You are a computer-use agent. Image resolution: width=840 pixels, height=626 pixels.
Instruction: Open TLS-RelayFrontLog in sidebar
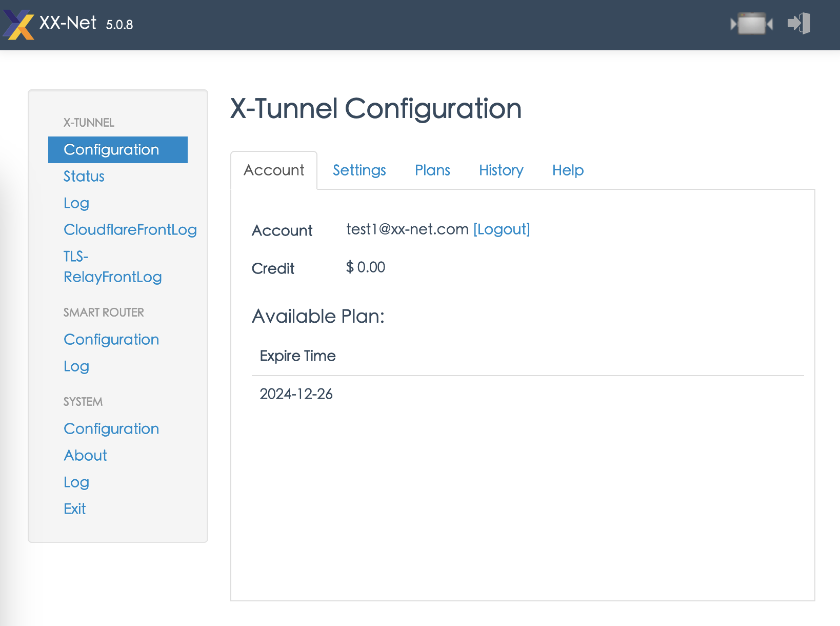[113, 267]
